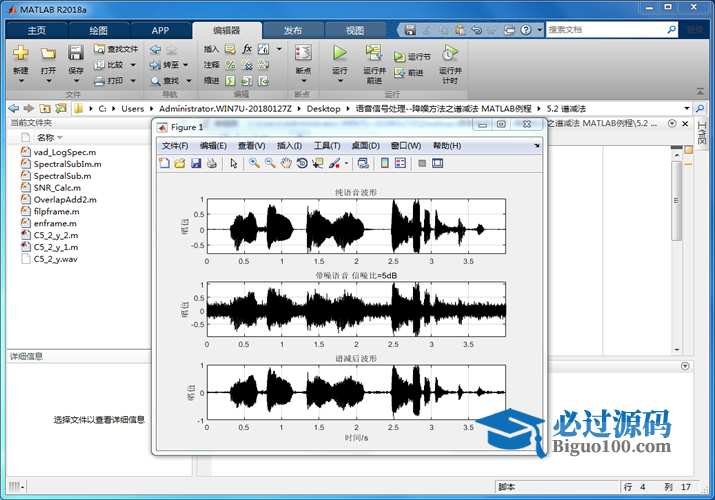Expand the Print (打印) dropdown in ribbon
Screen dimensions: 715x500
(131, 80)
